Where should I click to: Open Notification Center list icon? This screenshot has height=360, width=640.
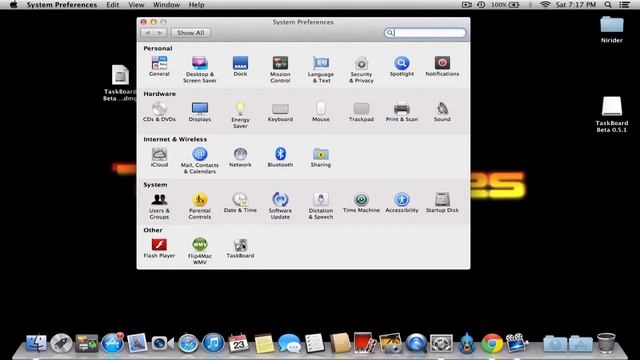coord(624,5)
